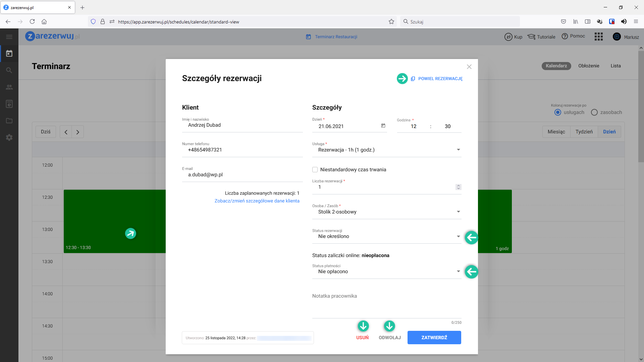Click the ZATWIERDŹ button
The height and width of the screenshot is (362, 644).
coord(434,338)
